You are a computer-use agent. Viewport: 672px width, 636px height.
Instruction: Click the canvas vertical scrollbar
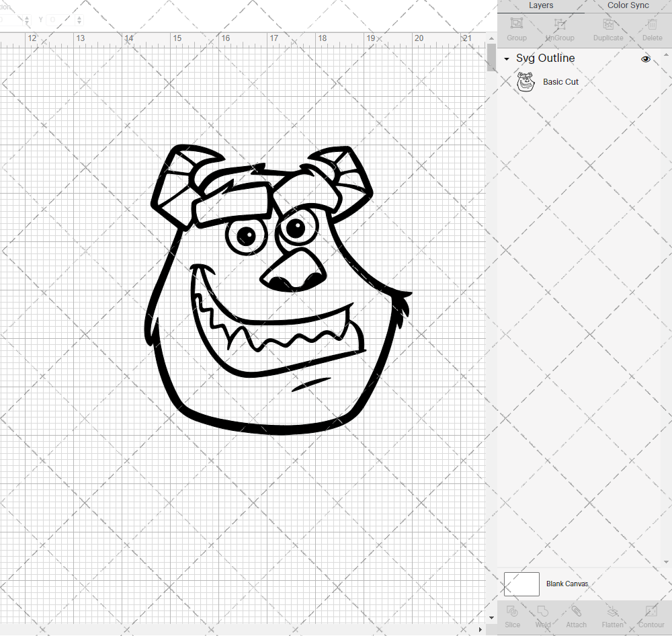(490, 58)
